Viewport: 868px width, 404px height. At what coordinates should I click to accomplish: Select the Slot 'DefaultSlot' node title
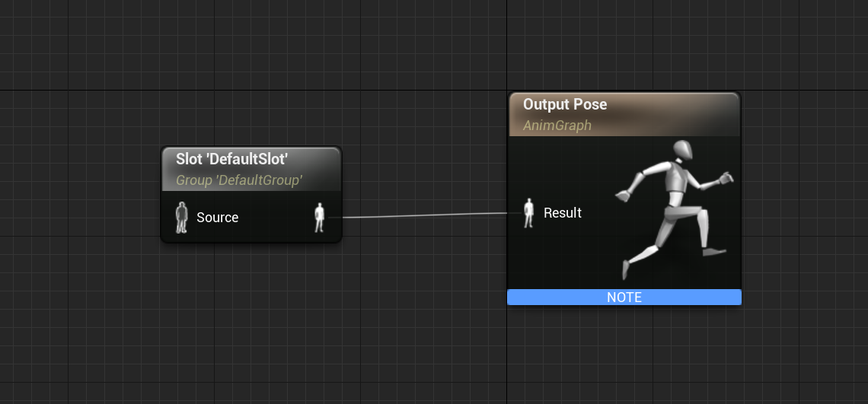coord(232,159)
